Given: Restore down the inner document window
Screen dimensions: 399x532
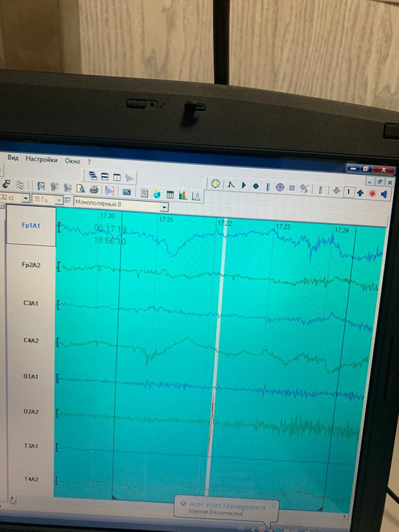Looking at the screenshot, I should 380,182.
